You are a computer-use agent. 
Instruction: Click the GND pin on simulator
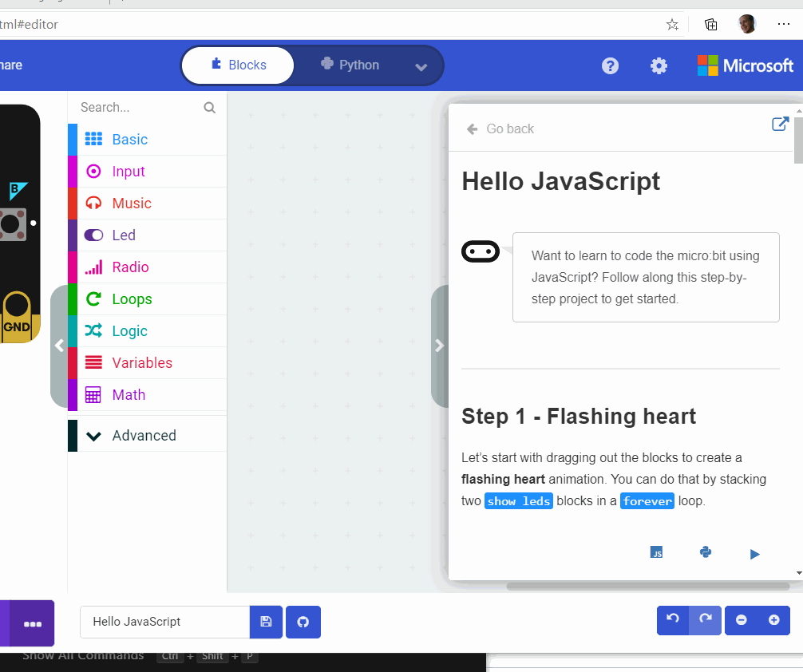click(17, 317)
